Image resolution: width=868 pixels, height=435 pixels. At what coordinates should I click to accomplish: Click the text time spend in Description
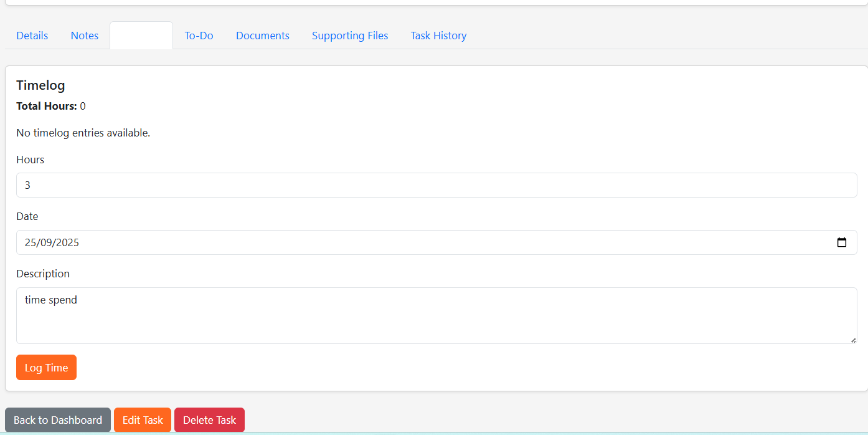click(50, 300)
